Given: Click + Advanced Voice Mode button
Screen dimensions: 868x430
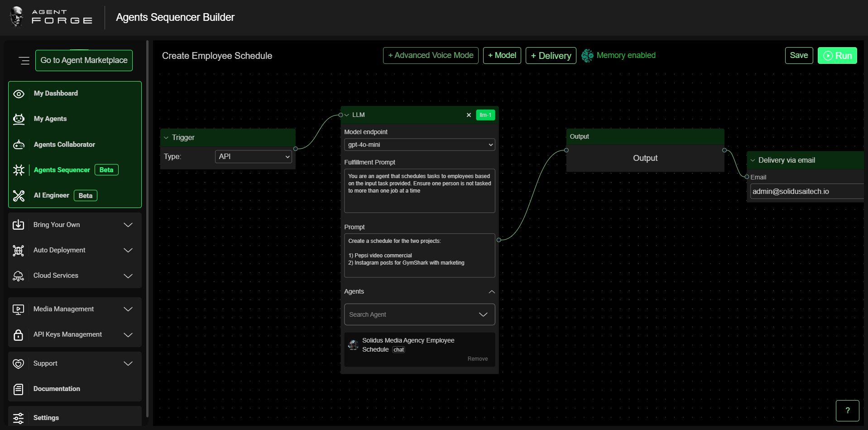Looking at the screenshot, I should tap(431, 55).
